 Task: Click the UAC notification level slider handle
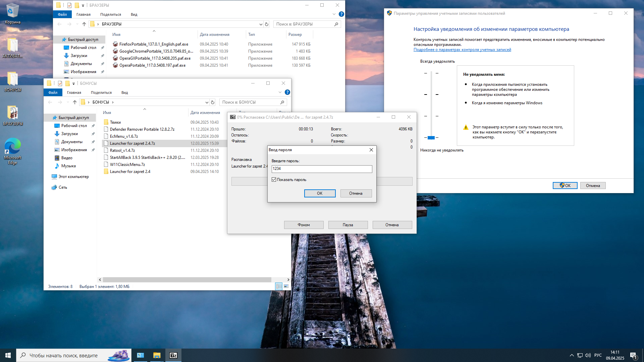[431, 138]
